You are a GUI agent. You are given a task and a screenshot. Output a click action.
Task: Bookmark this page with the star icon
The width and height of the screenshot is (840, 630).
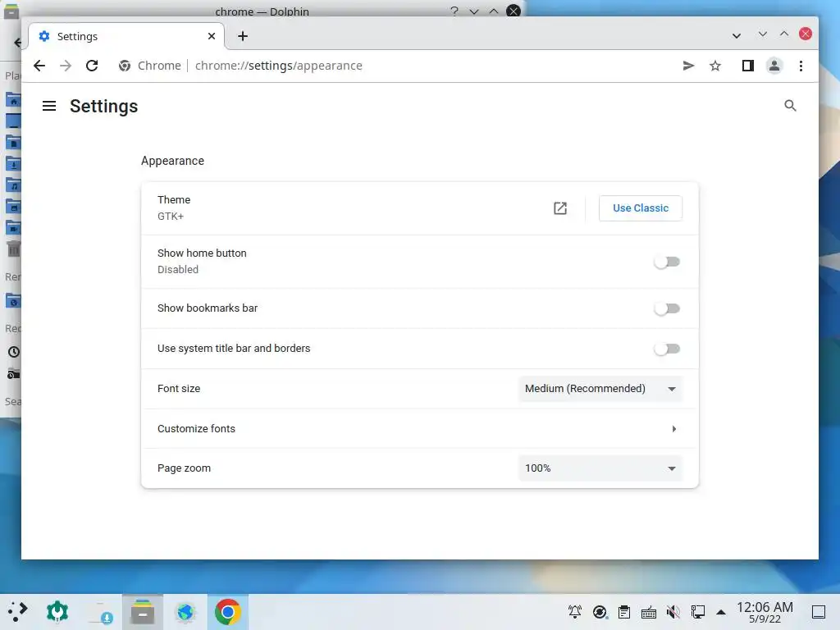click(x=715, y=66)
